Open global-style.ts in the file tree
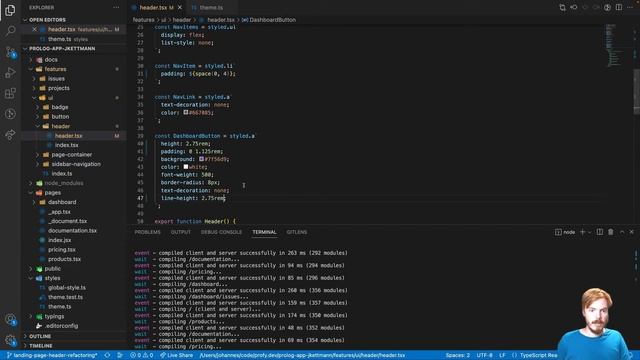The image size is (640, 360). [67, 288]
